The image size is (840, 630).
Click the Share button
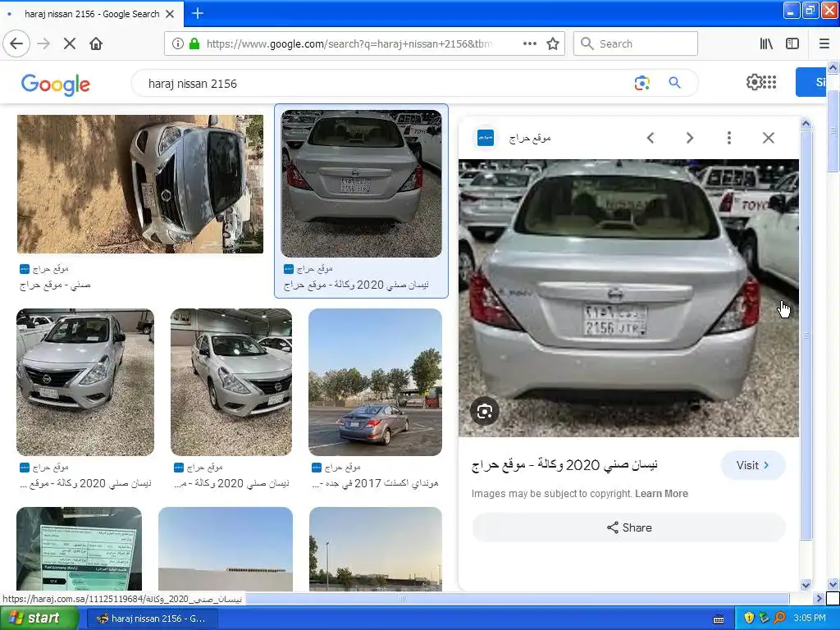tap(629, 527)
